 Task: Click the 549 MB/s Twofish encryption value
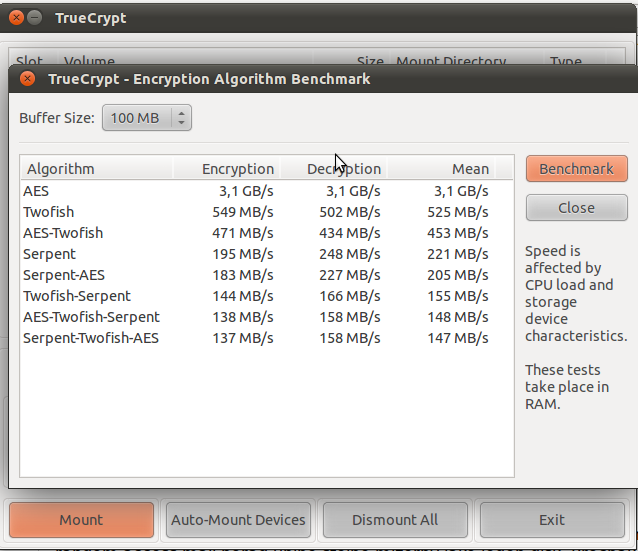point(243,212)
